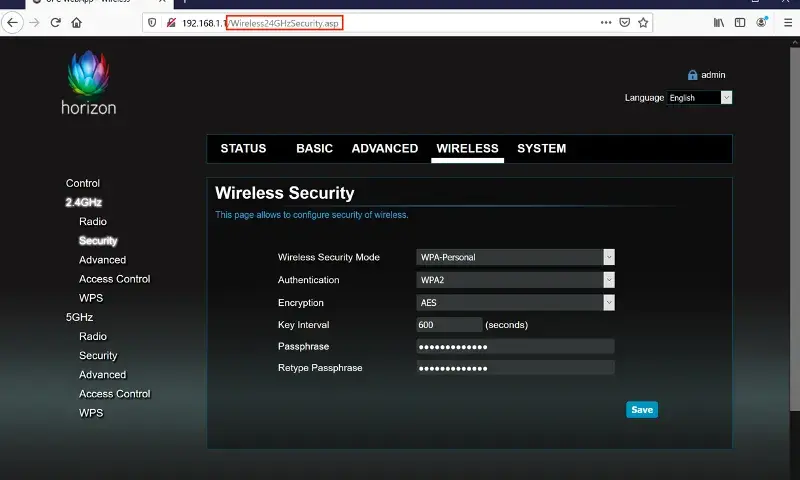800x480 pixels.
Task: Click the browser forward arrow
Action: (x=34, y=22)
